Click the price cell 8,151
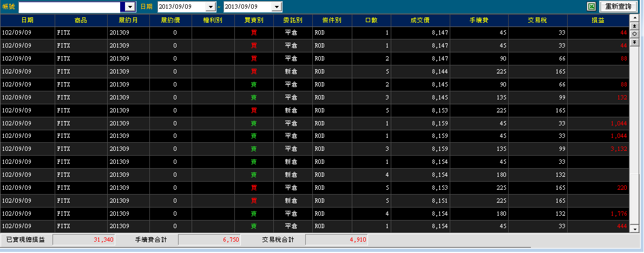The height and width of the screenshot is (253, 644). [420, 201]
